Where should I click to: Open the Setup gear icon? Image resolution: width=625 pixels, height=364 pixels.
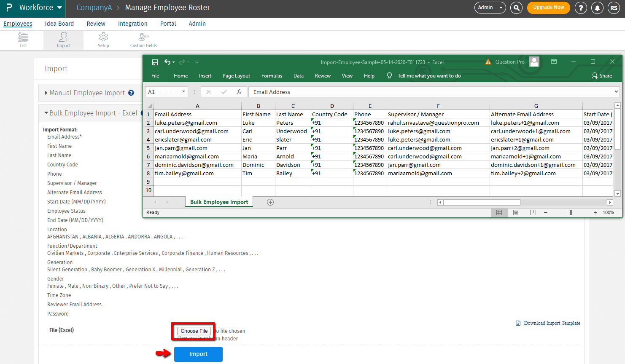pyautogui.click(x=103, y=37)
